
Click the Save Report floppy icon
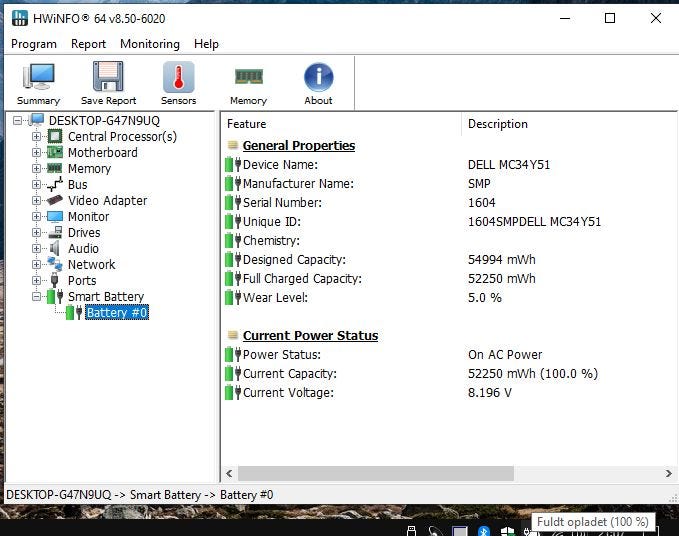point(108,76)
